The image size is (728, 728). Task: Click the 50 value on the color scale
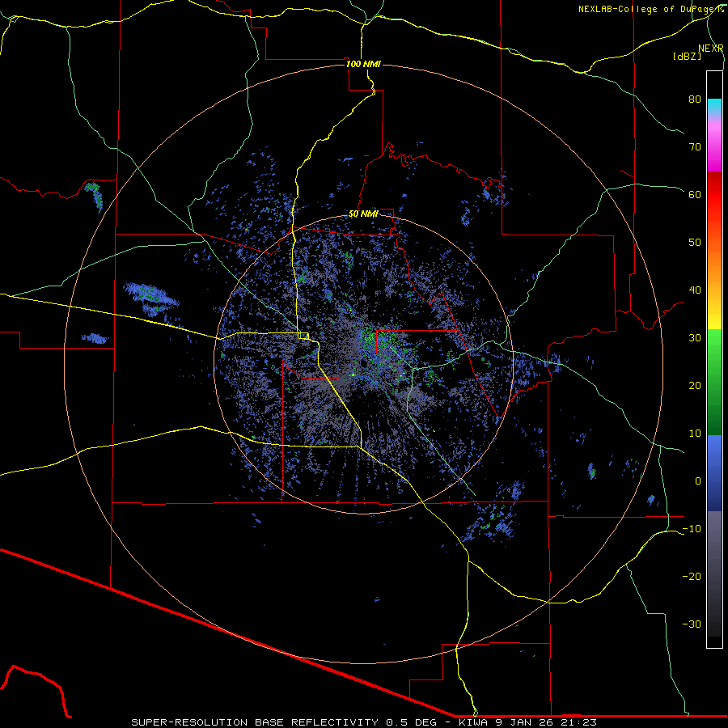click(x=695, y=243)
